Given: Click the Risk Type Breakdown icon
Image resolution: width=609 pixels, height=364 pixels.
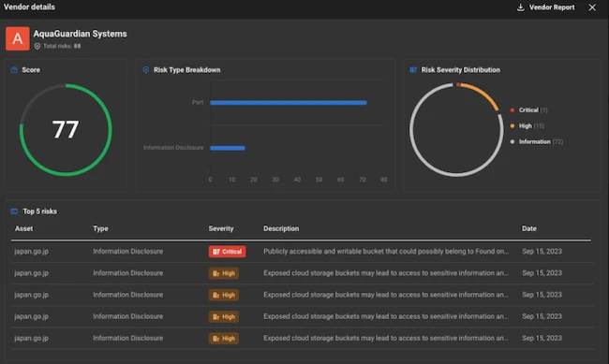Looking at the screenshot, I should click(x=146, y=70).
